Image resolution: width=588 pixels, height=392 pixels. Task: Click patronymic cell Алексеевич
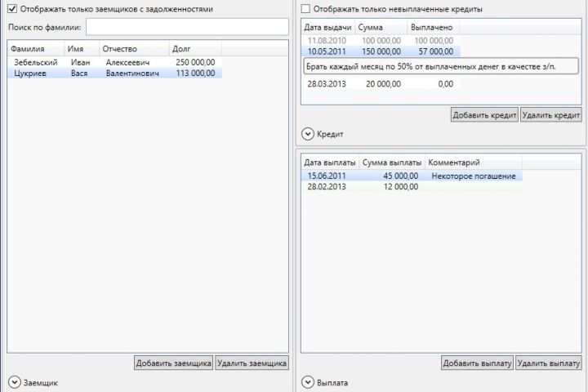(x=127, y=62)
